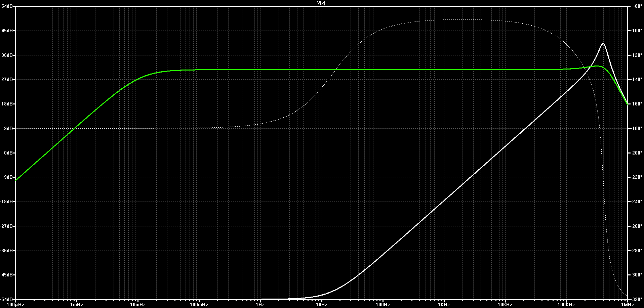
Task: Click the 1MHz frequency axis label
Action: tap(627, 305)
